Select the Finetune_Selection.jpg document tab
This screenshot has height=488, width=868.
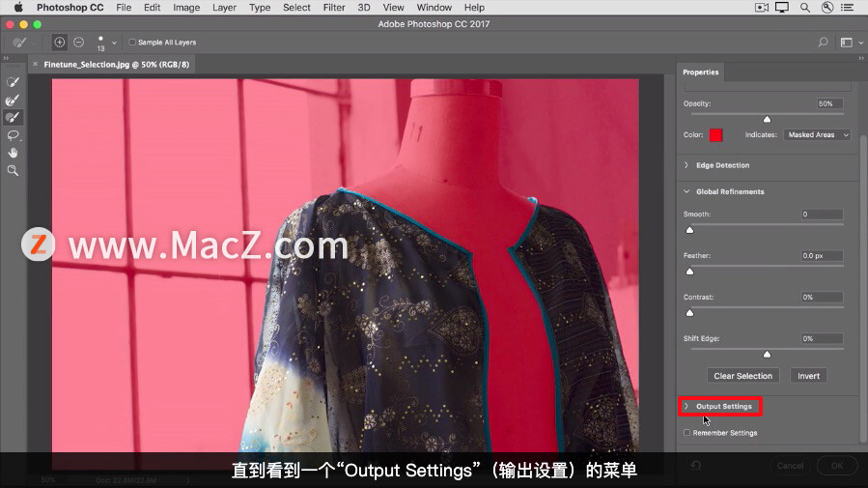[x=116, y=64]
